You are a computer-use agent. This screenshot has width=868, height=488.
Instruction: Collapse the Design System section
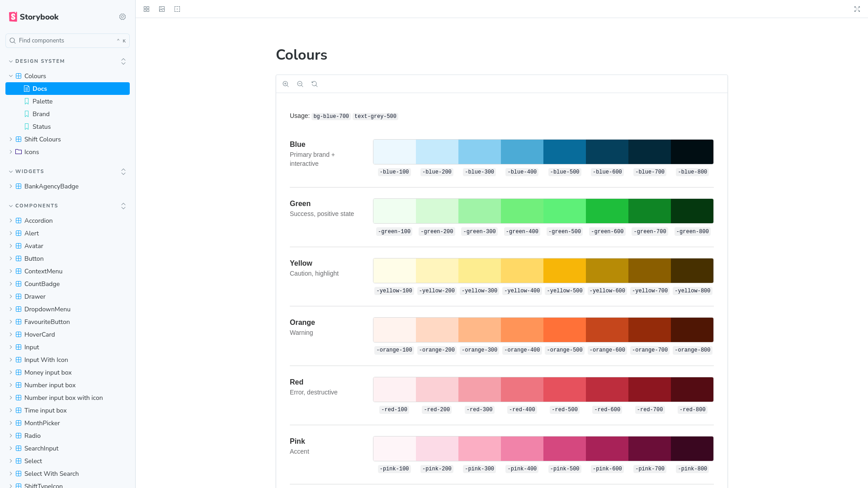[40, 61]
